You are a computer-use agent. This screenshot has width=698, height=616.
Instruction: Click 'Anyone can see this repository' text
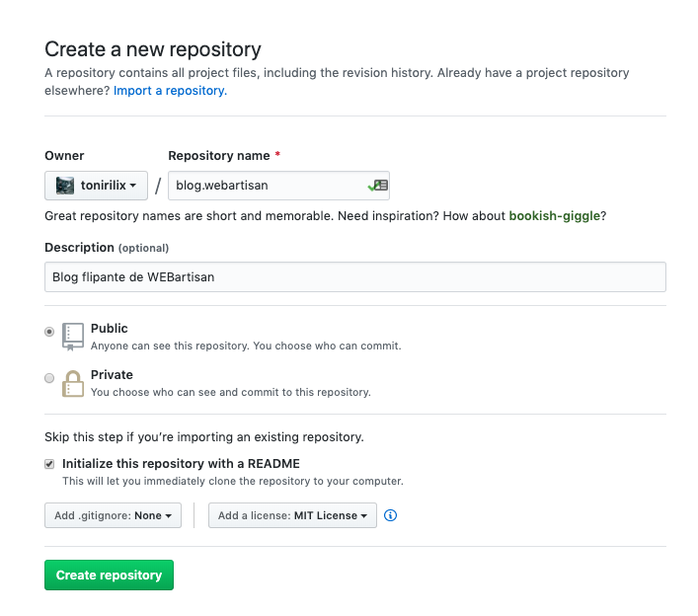point(246,346)
